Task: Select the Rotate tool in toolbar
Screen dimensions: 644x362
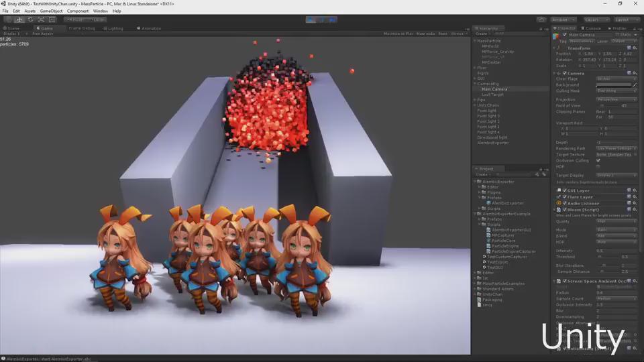Action: (30, 19)
